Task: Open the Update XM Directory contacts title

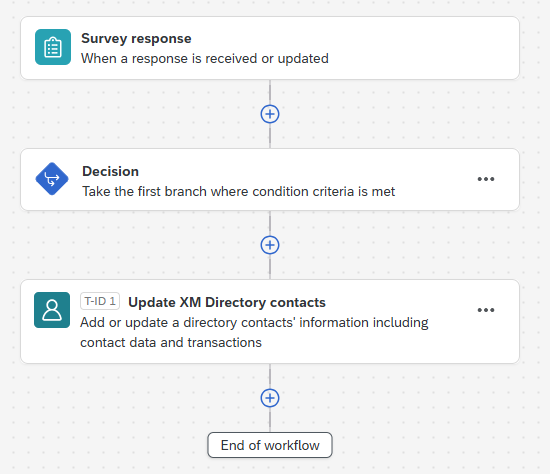Action: click(x=227, y=302)
